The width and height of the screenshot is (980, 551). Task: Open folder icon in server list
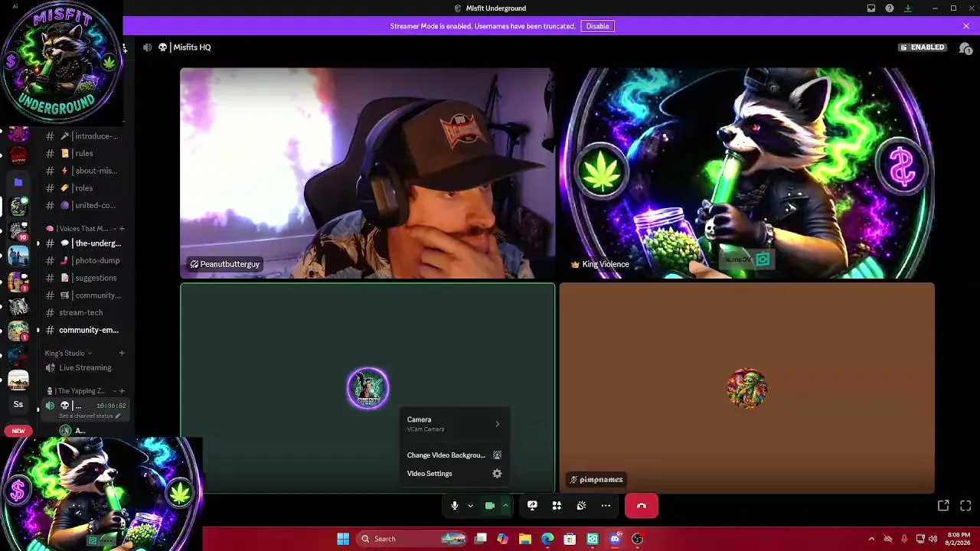coord(18,182)
